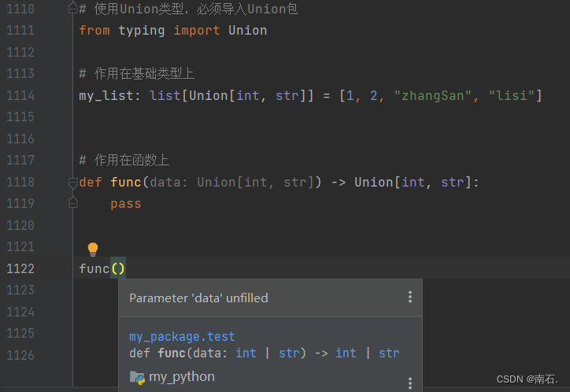Click line number 1122 in the gutter
Image resolution: width=570 pixels, height=392 pixels.
pyautogui.click(x=20, y=269)
